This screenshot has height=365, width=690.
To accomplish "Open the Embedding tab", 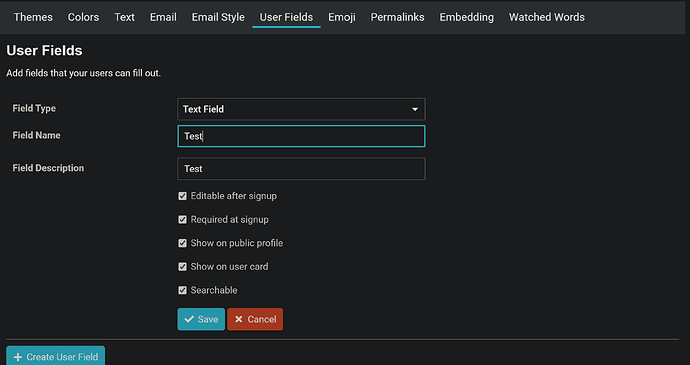I will [x=466, y=17].
